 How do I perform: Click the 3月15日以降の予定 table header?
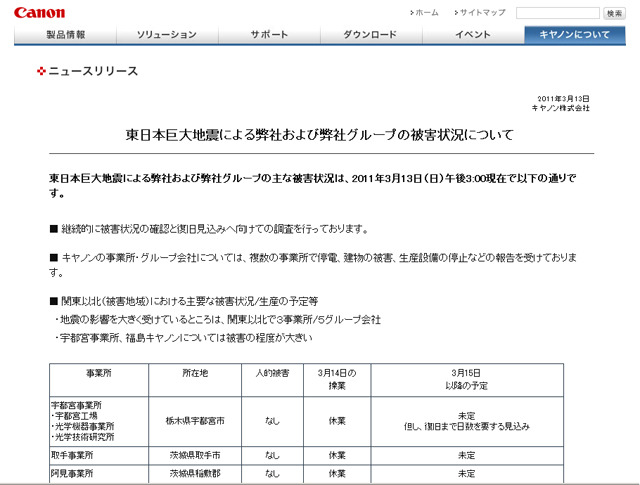coord(467,379)
